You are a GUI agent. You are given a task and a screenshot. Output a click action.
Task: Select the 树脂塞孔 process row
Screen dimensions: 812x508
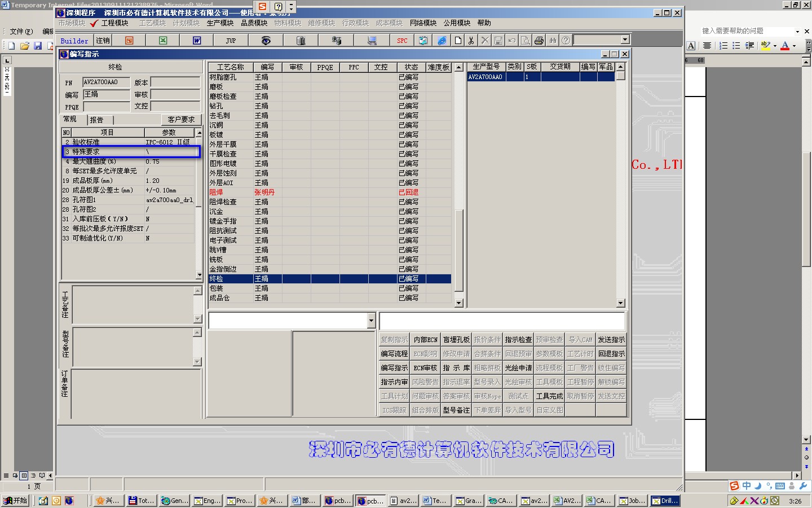(330, 77)
